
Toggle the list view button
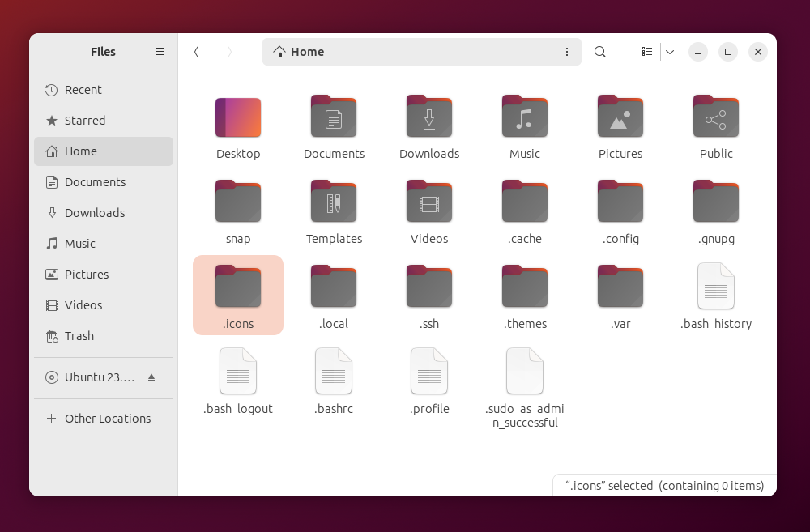(x=646, y=51)
